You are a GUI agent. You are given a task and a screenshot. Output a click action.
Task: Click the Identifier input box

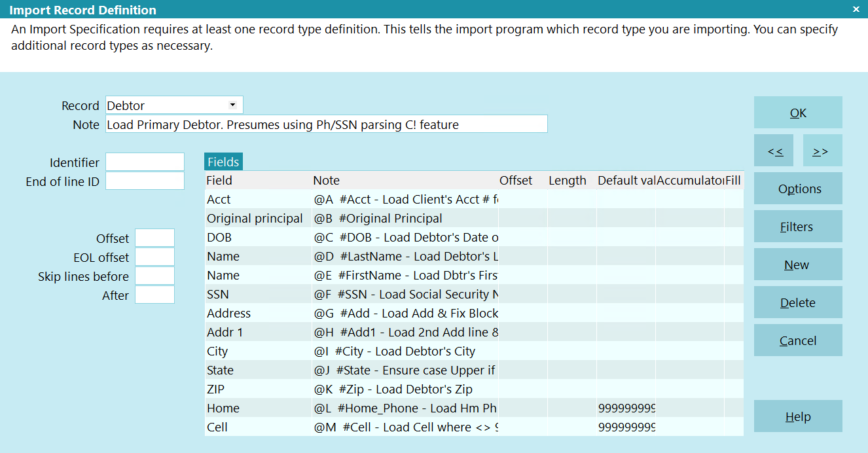pos(145,162)
